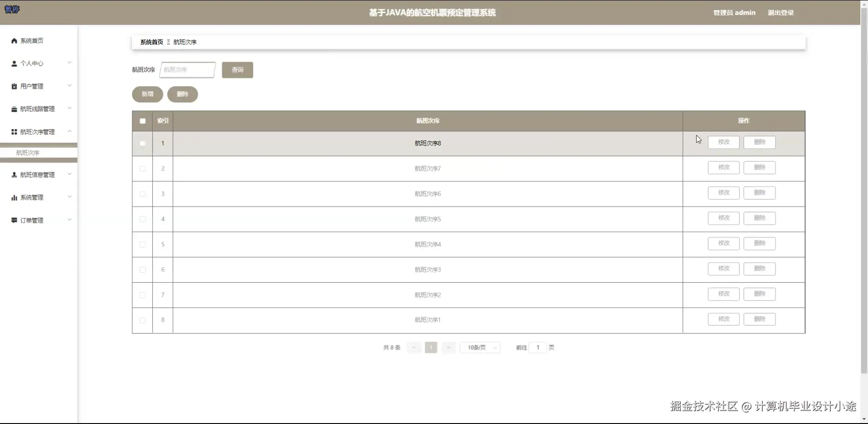Click the cell text 航班次序5
The height and width of the screenshot is (424, 868).
tap(428, 219)
